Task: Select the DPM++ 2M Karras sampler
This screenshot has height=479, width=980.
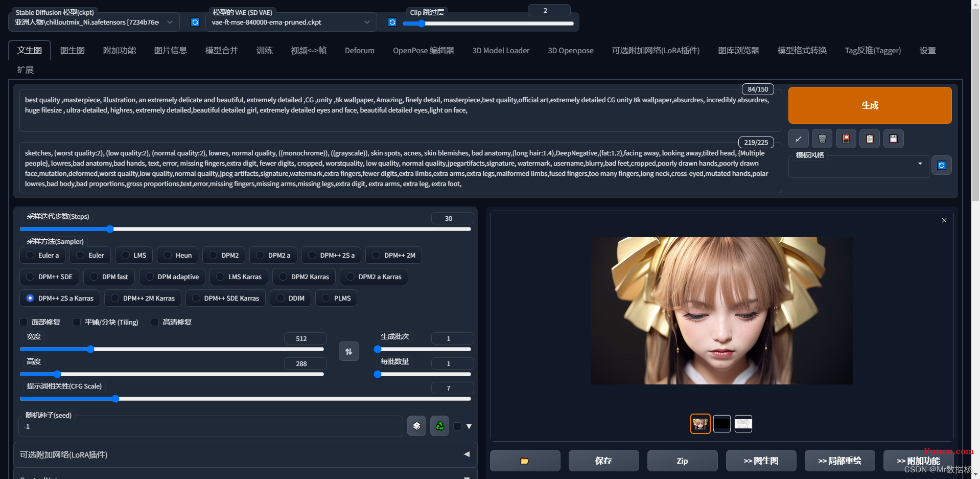Action: [x=143, y=298]
